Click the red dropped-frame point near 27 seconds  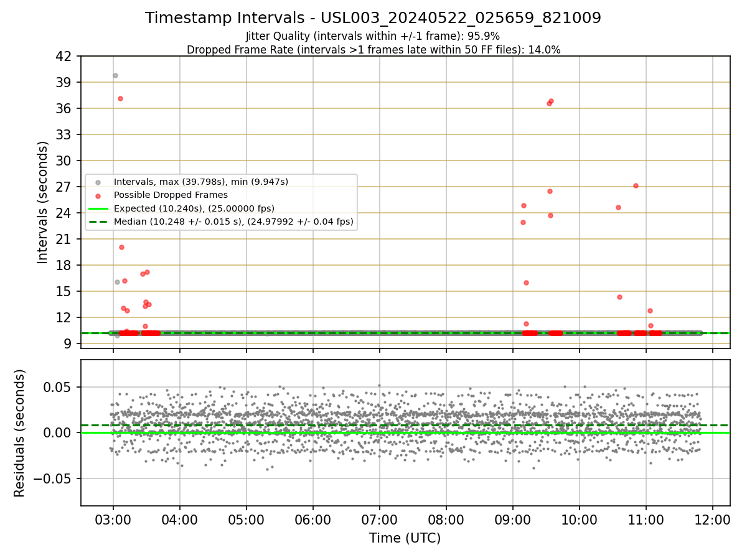click(636, 185)
